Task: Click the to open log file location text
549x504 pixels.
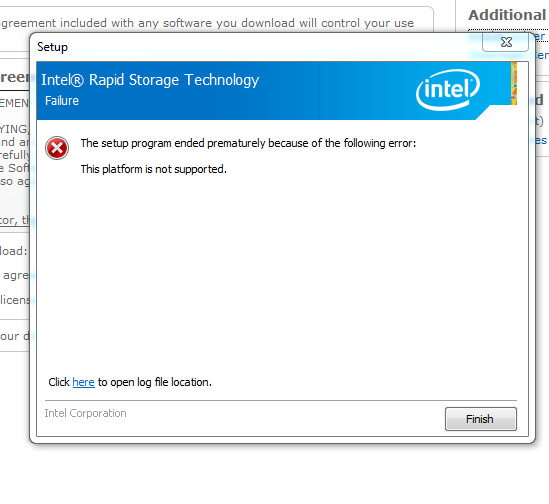Action: tap(155, 382)
